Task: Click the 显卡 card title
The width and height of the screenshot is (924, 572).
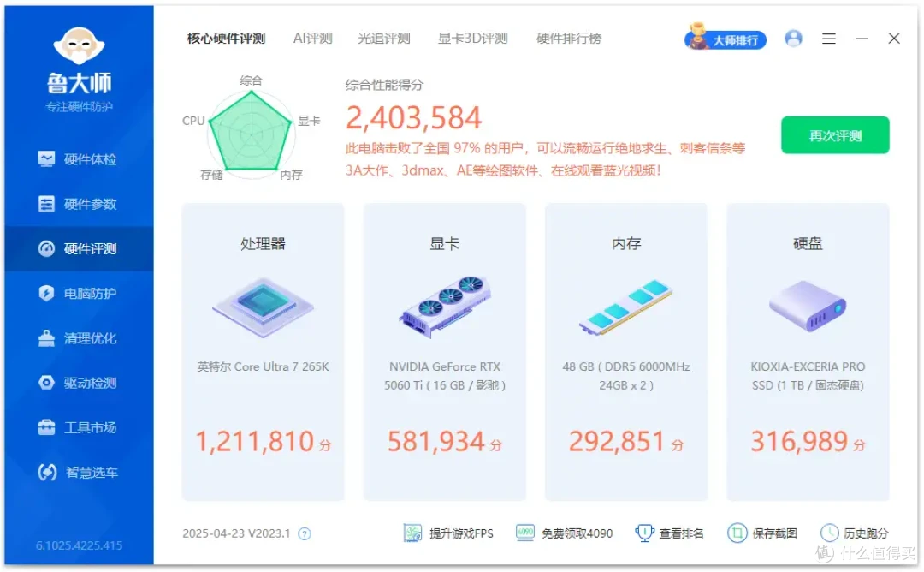Action: [x=444, y=243]
